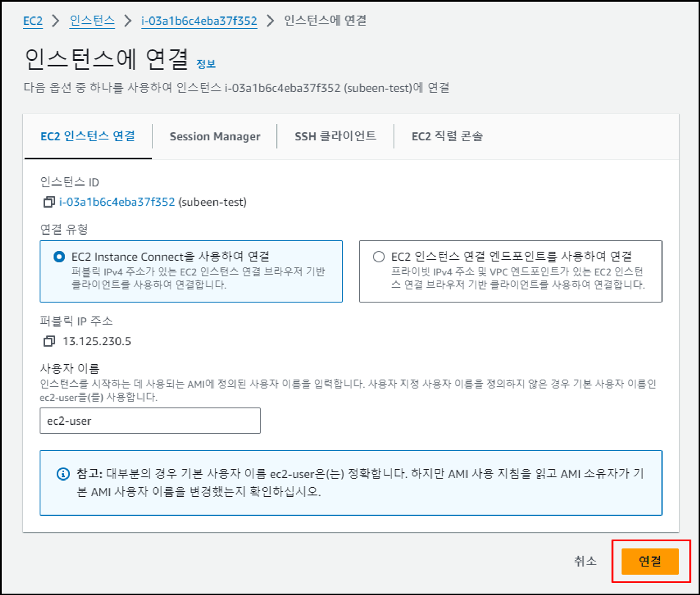Copy the instance ID with copy icon
The height and width of the screenshot is (595, 700).
tap(49, 202)
